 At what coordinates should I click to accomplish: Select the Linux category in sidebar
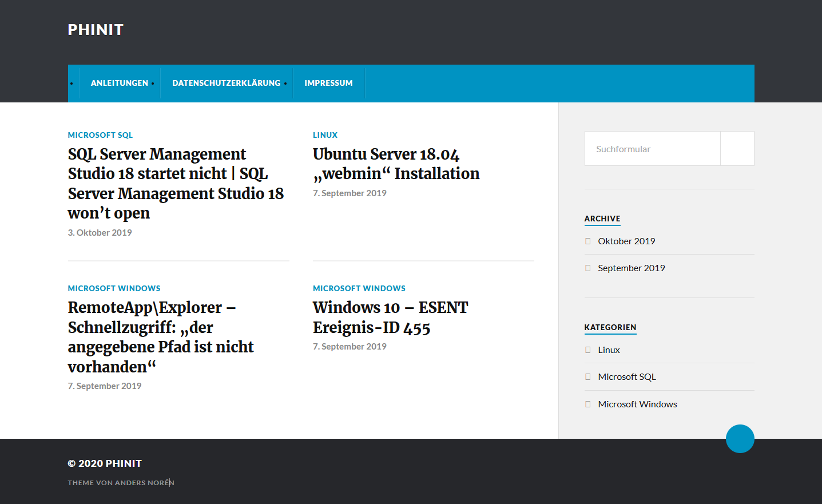tap(609, 350)
